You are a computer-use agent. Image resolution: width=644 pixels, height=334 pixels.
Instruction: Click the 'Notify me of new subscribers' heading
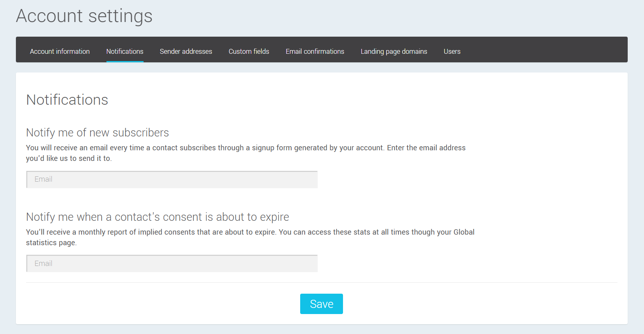97,133
